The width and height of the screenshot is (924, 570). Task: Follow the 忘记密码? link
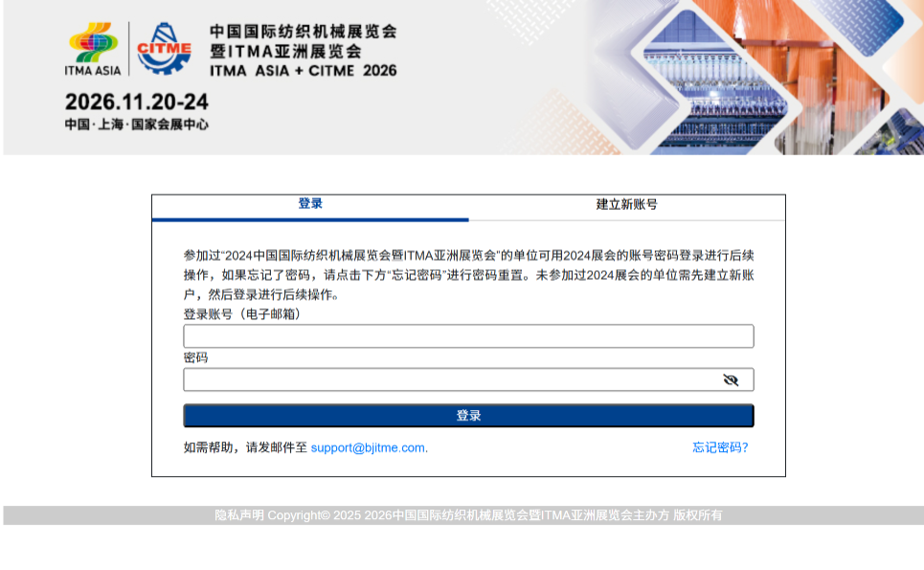720,447
